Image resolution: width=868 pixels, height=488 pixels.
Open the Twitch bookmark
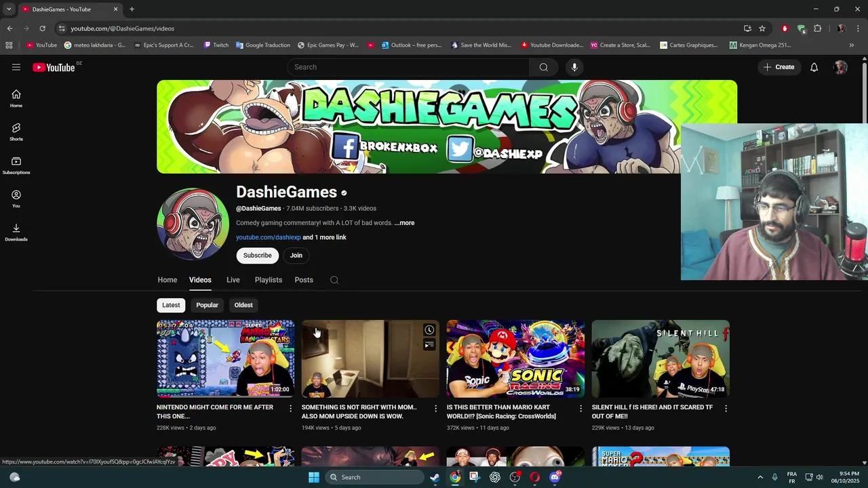[216, 45]
